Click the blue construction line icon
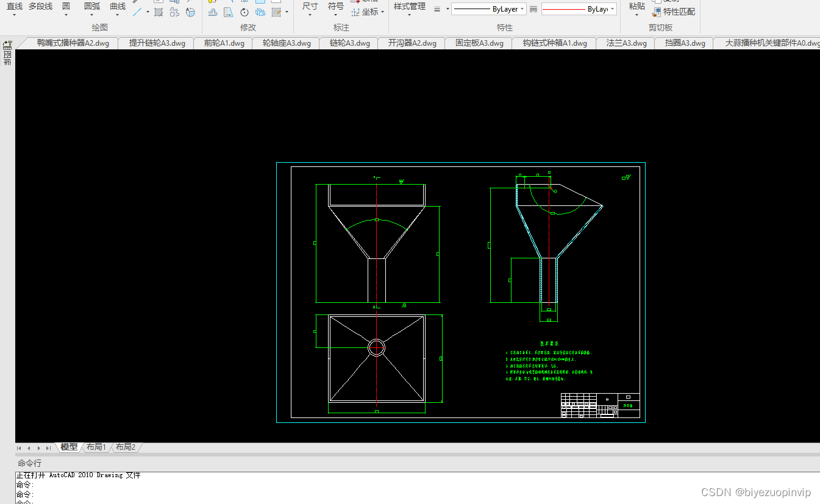The image size is (820, 504). click(138, 12)
